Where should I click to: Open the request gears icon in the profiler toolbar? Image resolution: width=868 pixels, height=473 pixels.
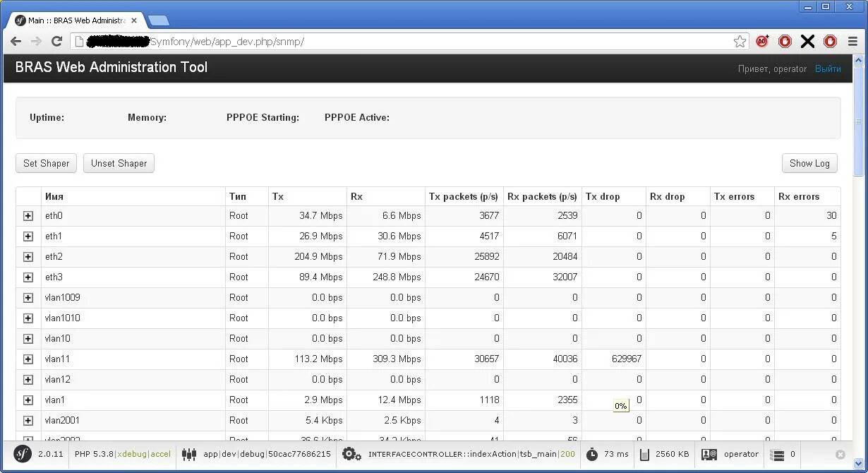(x=351, y=454)
